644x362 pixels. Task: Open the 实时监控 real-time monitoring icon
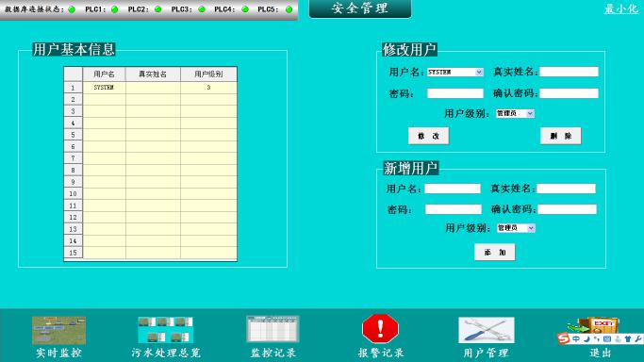[x=58, y=330]
